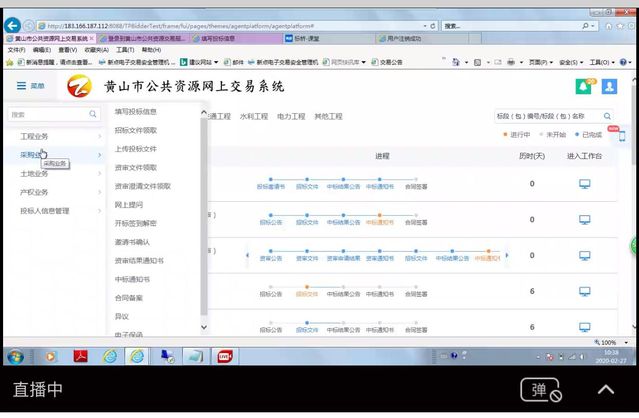Open workbench monitor icon in the first row
Image resolution: width=639 pixels, height=418 pixels.
click(x=585, y=183)
